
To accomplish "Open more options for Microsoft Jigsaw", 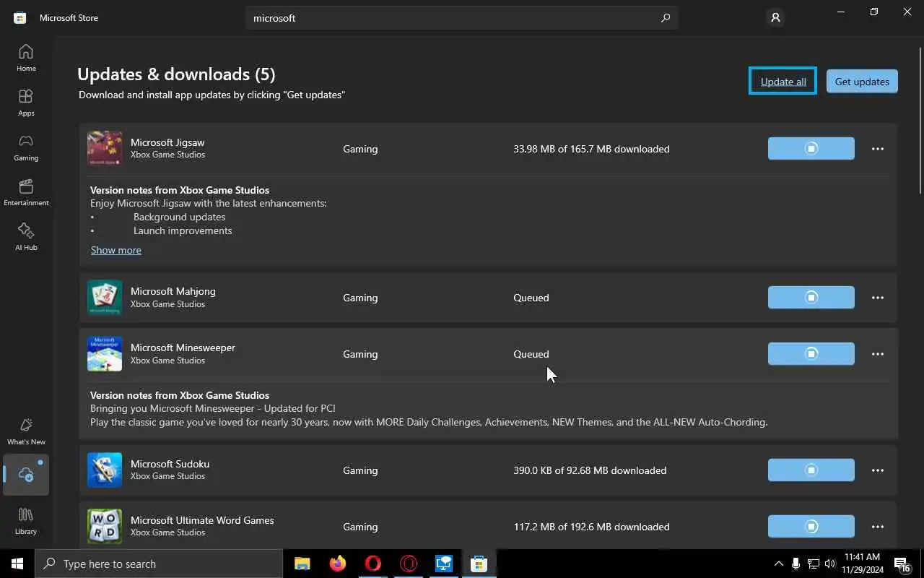I will [878, 149].
